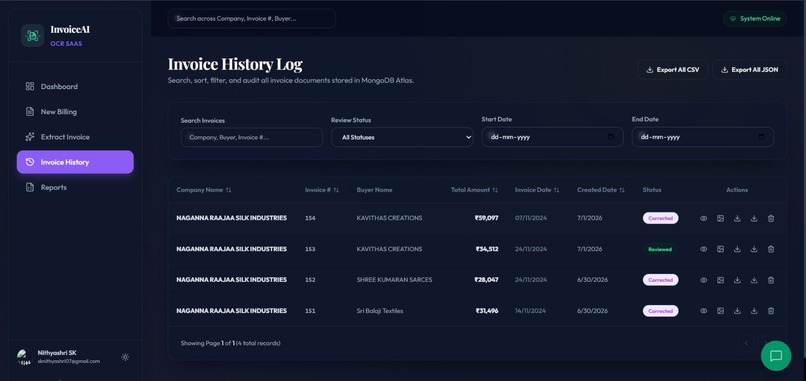The image size is (806, 381).
Task: Select Invoice History in the sidebar
Action: point(75,162)
